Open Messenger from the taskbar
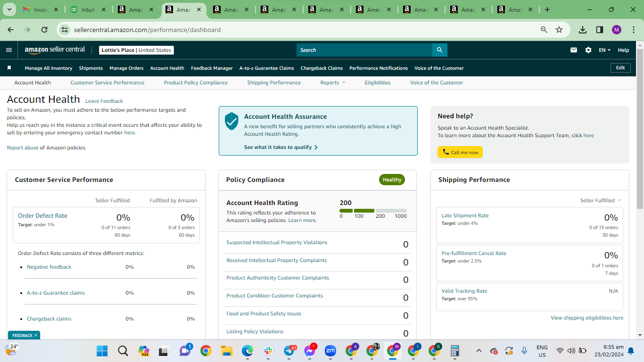This screenshot has width=644, height=362. [x=310, y=351]
